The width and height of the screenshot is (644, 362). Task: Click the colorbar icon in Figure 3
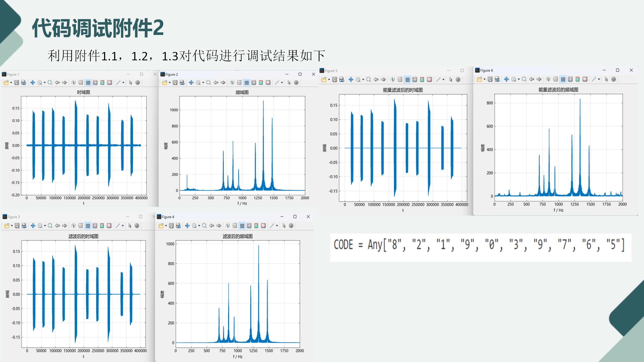coord(102,225)
